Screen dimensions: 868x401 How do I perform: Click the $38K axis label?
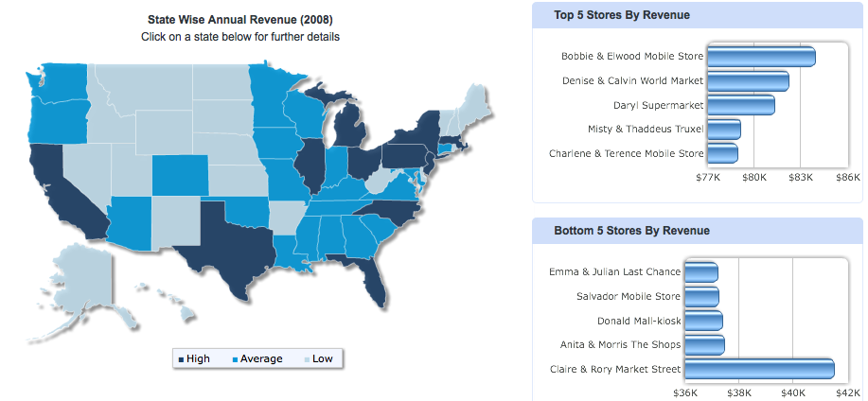[x=738, y=392]
